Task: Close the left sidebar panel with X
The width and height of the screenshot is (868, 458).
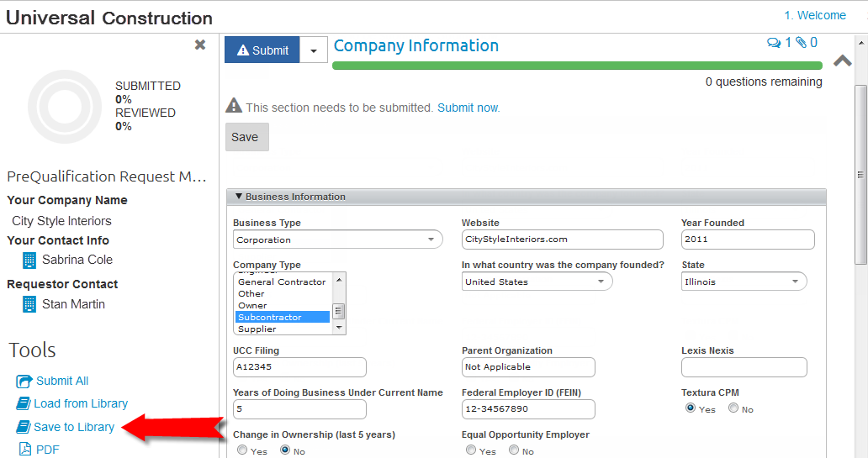Action: (x=200, y=45)
